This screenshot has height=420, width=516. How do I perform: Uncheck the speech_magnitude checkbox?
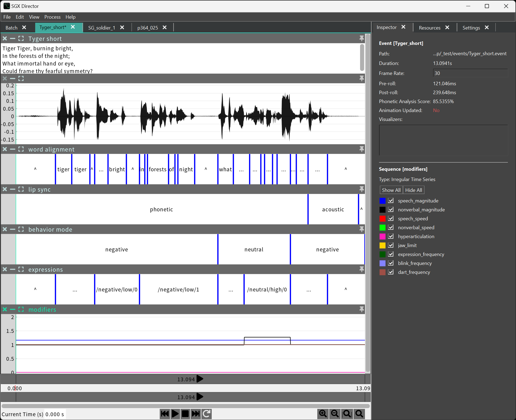coord(391,201)
